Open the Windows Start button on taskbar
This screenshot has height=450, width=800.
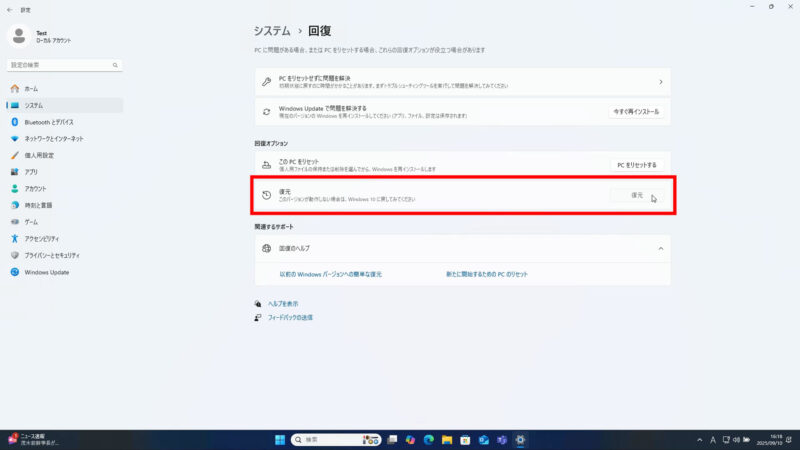pyautogui.click(x=279, y=439)
